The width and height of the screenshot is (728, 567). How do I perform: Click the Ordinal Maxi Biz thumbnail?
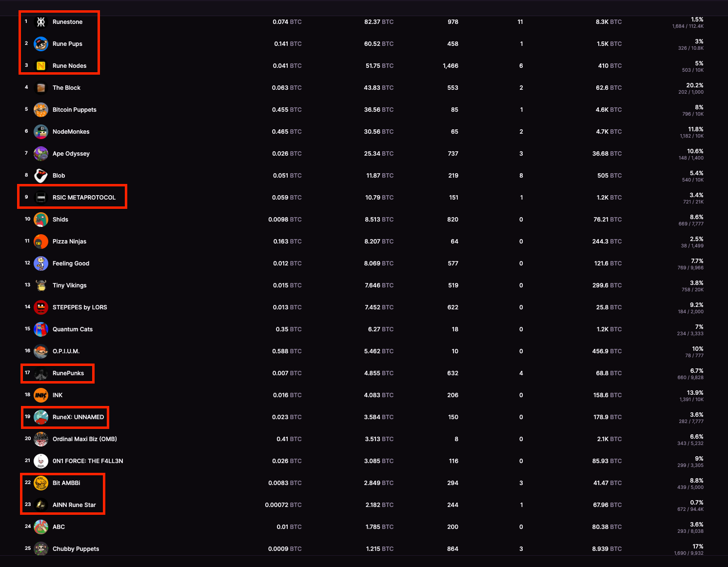pos(41,439)
